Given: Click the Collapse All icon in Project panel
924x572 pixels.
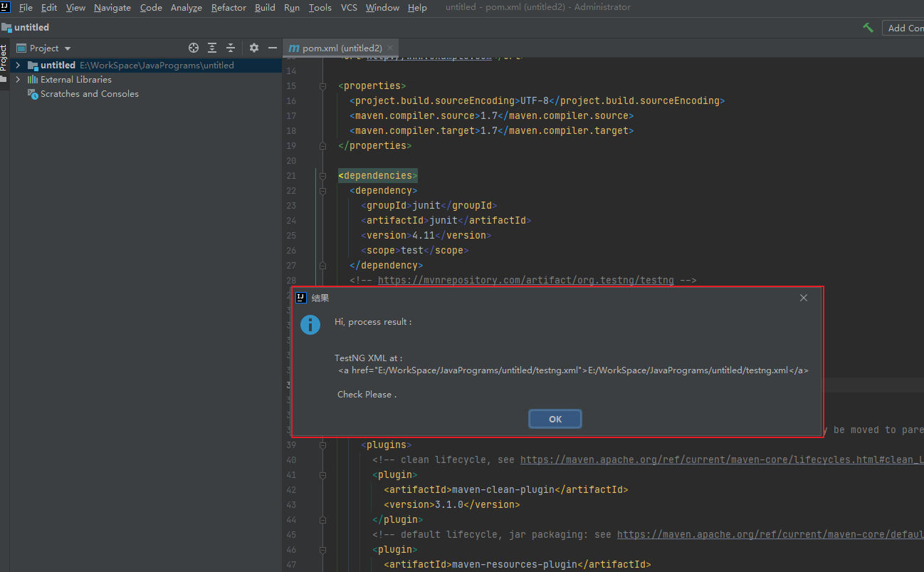Looking at the screenshot, I should [x=231, y=48].
